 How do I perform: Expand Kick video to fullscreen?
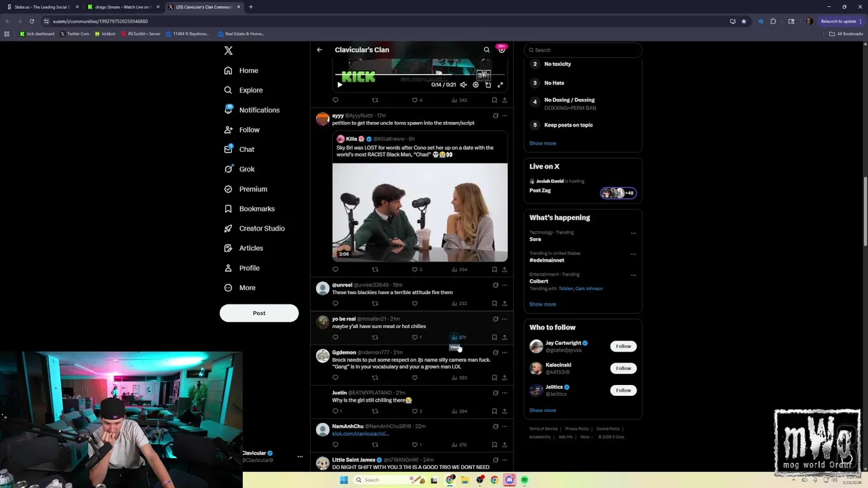[x=500, y=85]
